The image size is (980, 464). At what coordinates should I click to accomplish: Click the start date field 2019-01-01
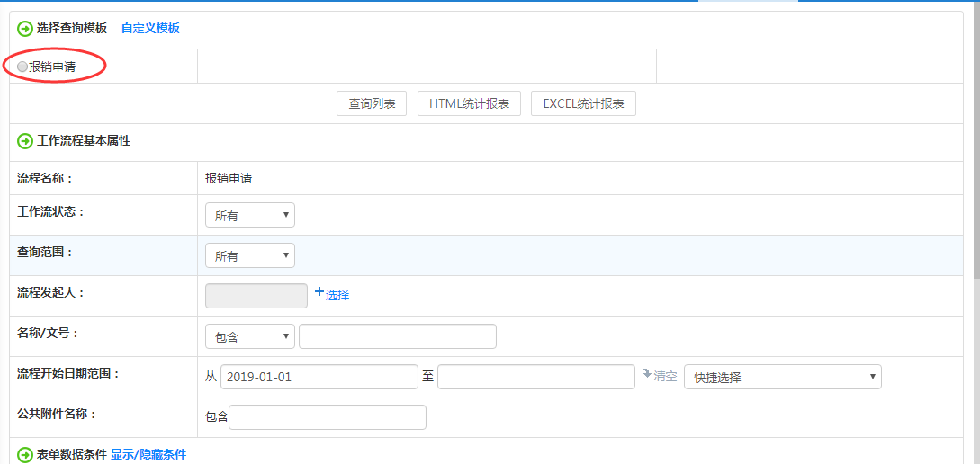pos(319,377)
